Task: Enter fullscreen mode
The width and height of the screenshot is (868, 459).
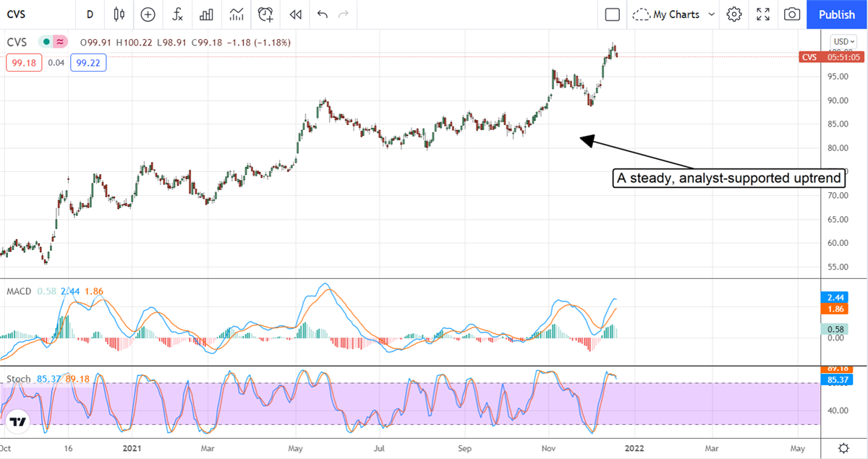Action: click(763, 14)
